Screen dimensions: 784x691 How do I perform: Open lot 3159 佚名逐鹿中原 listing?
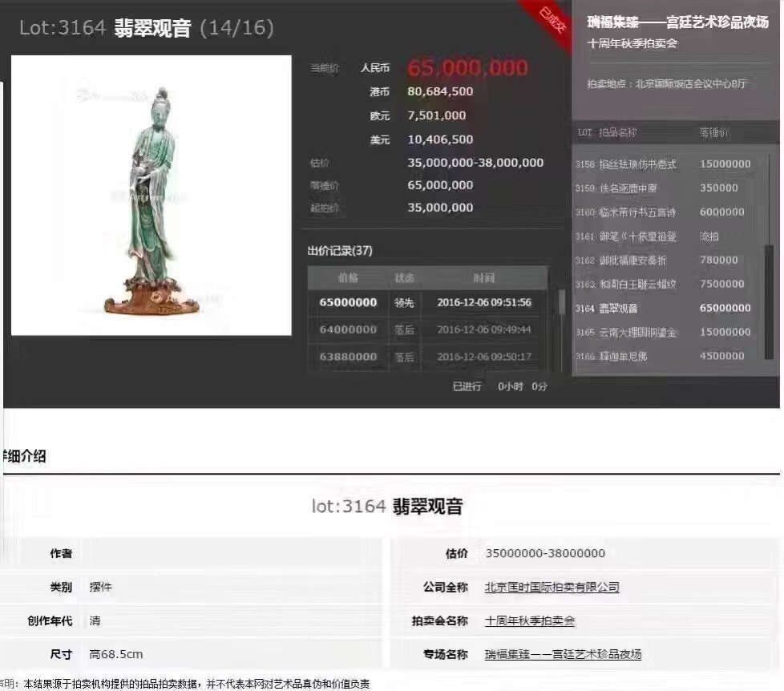click(632, 188)
